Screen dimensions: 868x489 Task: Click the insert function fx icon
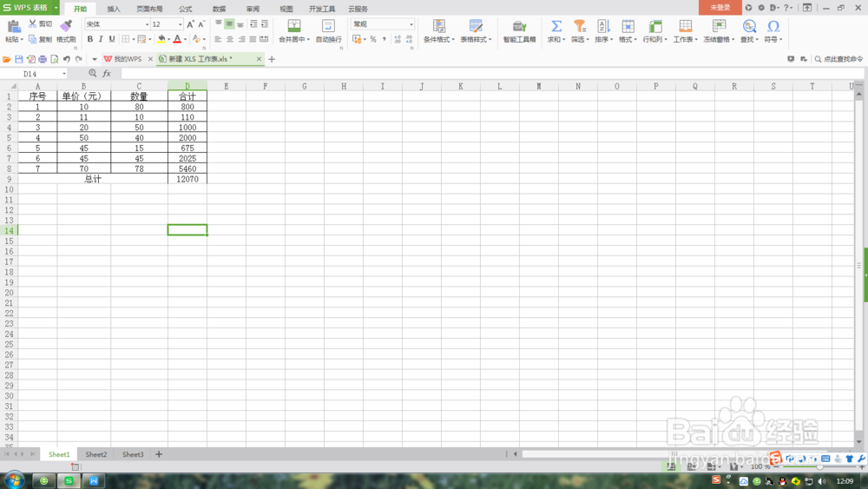tap(107, 73)
